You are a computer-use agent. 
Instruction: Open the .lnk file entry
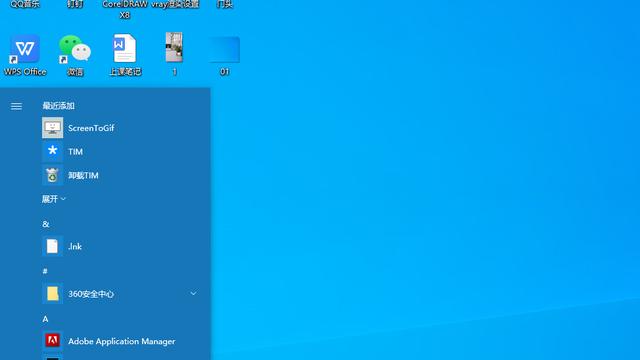122,247
